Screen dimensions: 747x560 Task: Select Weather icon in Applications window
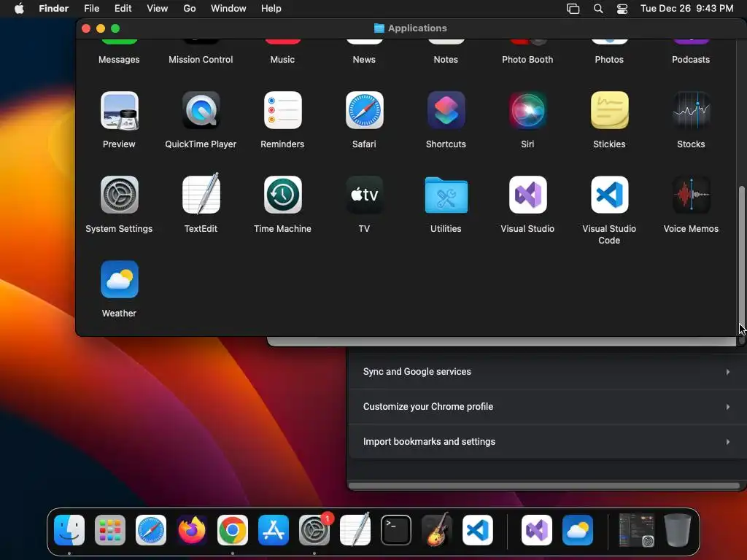click(119, 279)
